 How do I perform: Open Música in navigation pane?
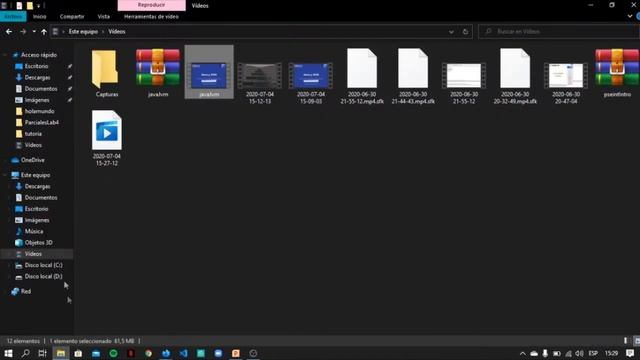(x=34, y=231)
